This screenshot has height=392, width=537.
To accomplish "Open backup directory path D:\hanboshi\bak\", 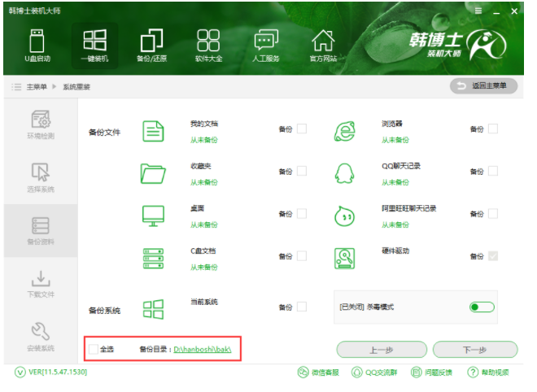I will tap(203, 350).
